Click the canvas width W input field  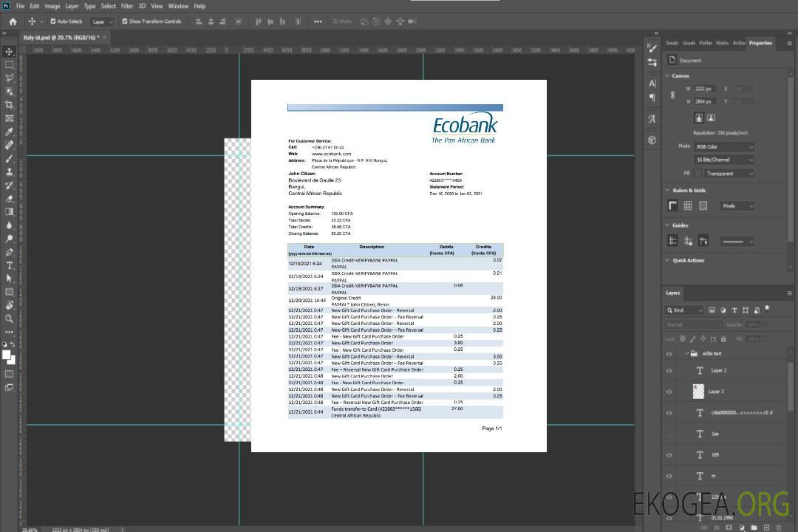coord(705,89)
